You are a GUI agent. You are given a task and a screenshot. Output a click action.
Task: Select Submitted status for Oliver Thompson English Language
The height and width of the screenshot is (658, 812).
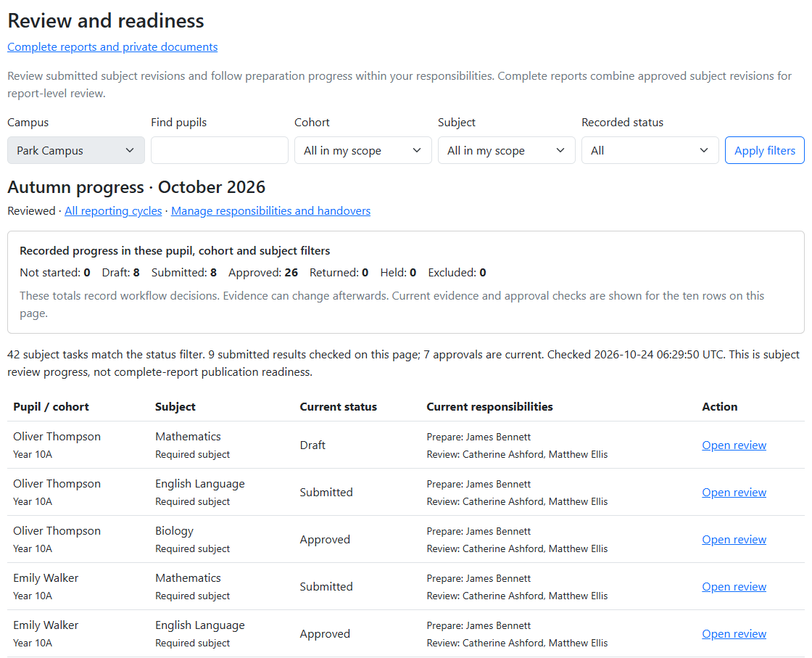click(x=326, y=492)
